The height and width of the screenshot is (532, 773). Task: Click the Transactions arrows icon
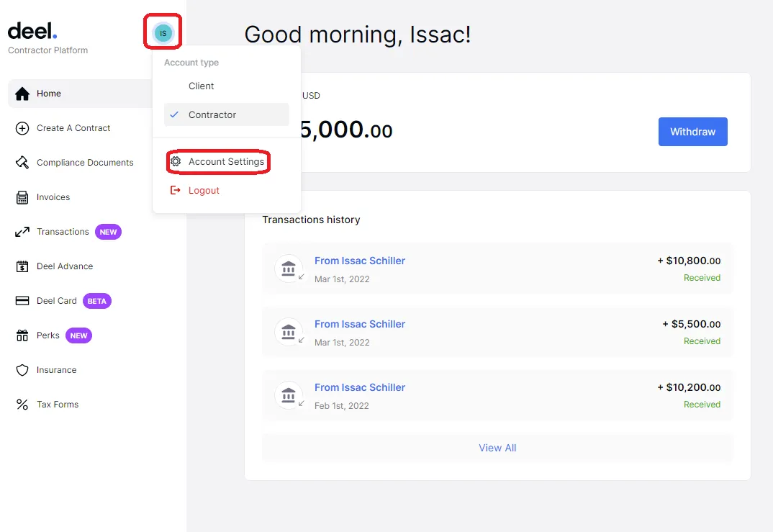pos(22,232)
